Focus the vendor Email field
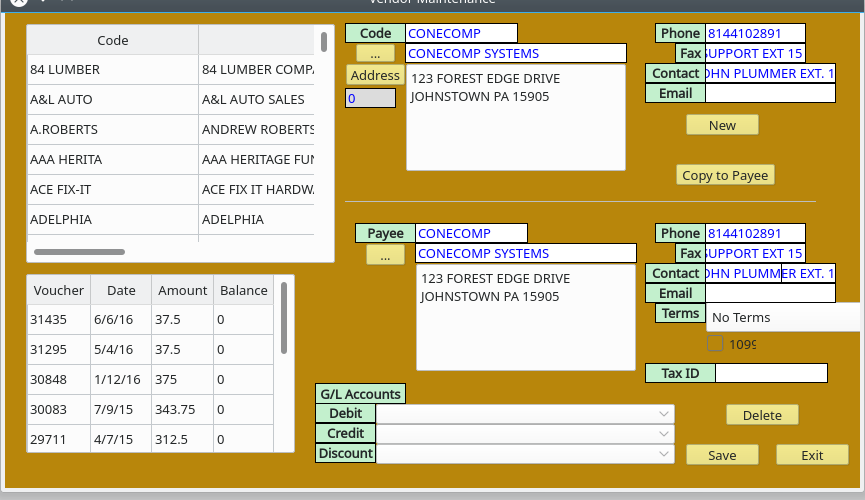The height and width of the screenshot is (500, 865). (770, 93)
